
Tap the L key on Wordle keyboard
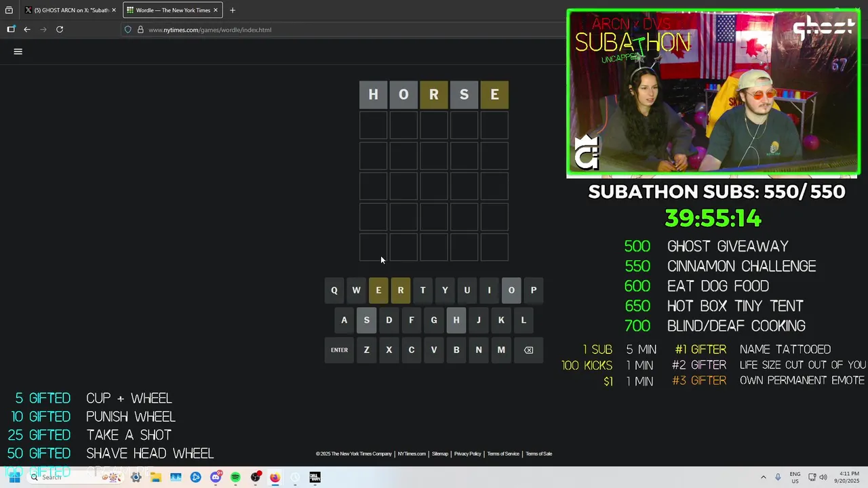[x=524, y=321]
